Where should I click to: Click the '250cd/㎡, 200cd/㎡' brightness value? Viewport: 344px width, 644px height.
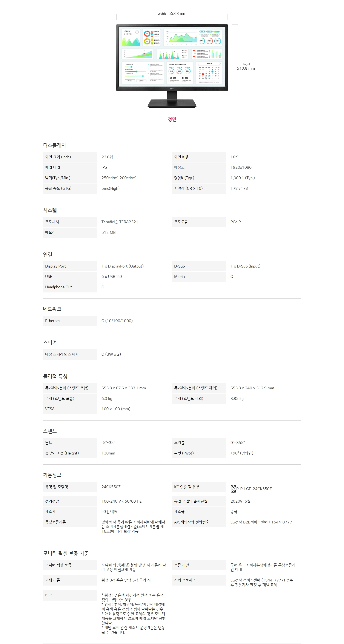(119, 178)
